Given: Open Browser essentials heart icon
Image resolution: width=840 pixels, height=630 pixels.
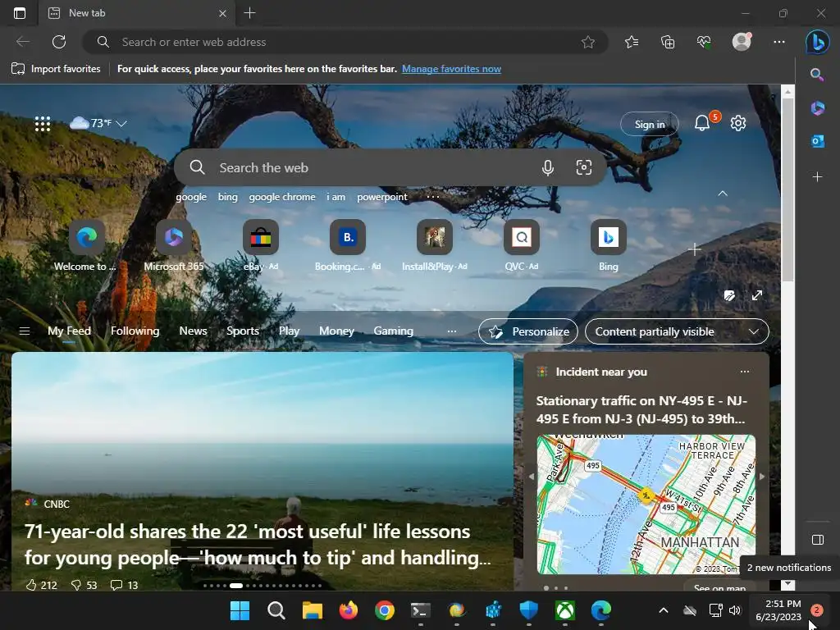Looking at the screenshot, I should coord(704,42).
